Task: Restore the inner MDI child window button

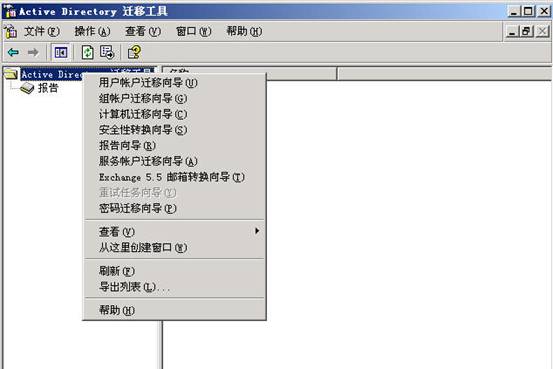Action: click(x=526, y=32)
